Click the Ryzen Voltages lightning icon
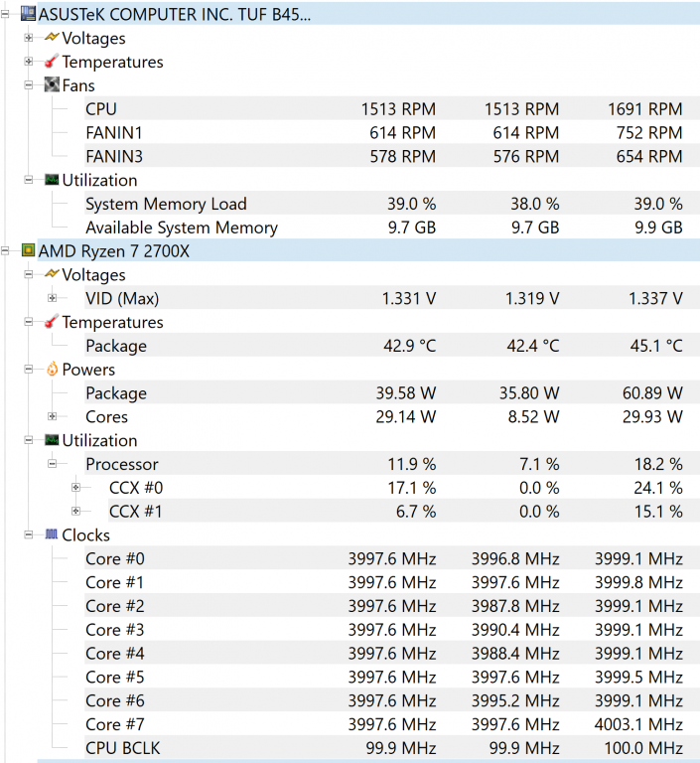The height and width of the screenshot is (763, 700). (52, 274)
